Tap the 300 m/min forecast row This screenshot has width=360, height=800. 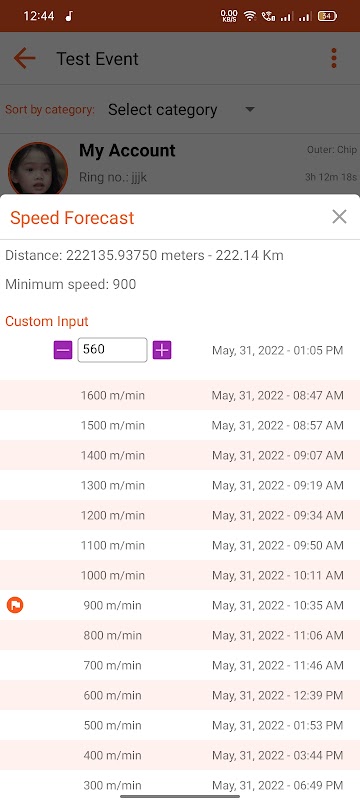180,785
